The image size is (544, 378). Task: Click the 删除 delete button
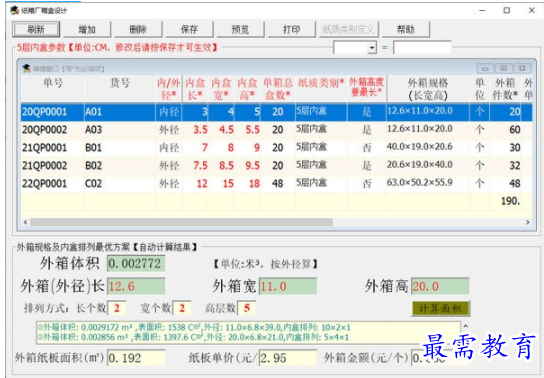pyautogui.click(x=138, y=29)
